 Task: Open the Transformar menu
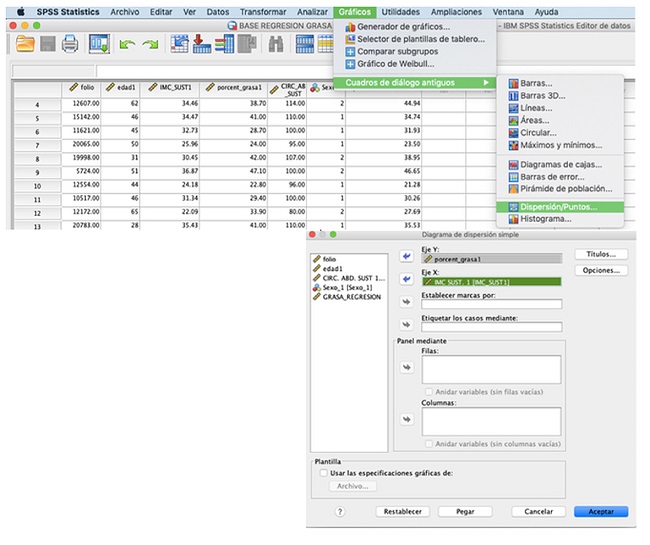tap(263, 11)
